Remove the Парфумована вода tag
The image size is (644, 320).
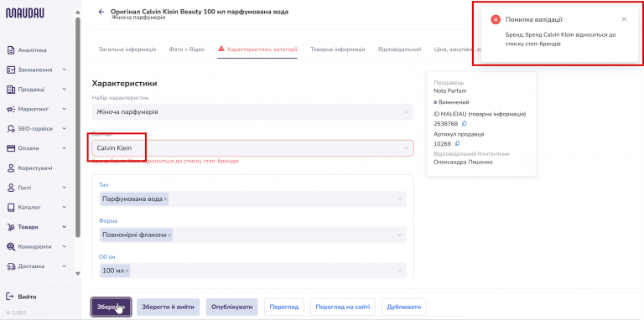pos(165,199)
